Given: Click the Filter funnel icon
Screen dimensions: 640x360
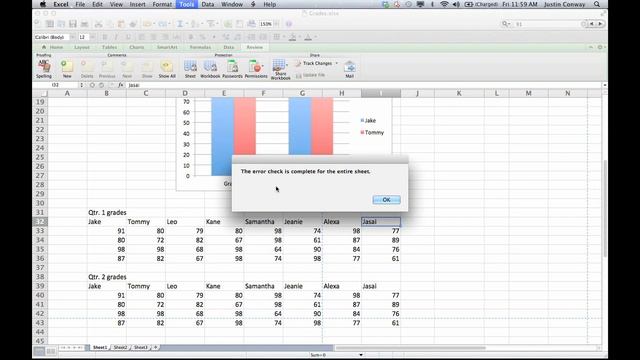Looking at the screenshot, I should (x=211, y=24).
